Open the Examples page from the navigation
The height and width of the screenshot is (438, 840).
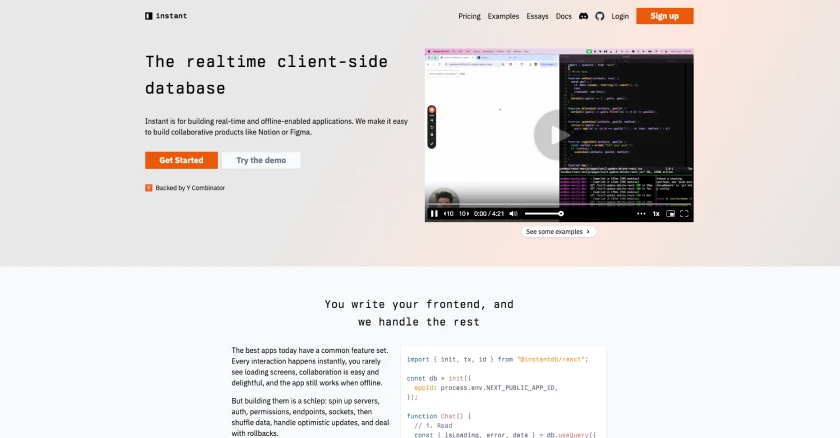[x=503, y=16]
